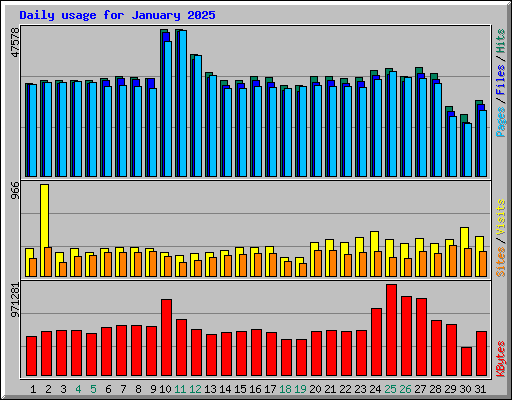Select the 47578 axis maximum value
Screen dimensions: 512x400
point(15,42)
